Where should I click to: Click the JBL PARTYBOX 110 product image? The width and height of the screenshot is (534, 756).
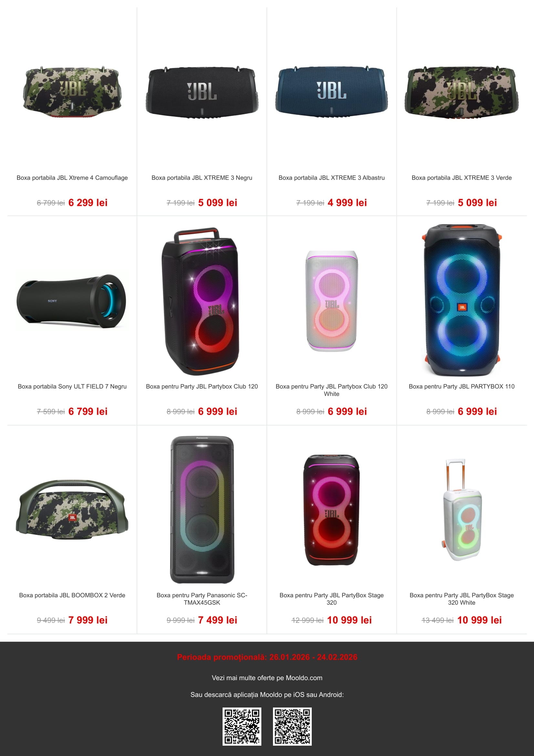coord(462,300)
